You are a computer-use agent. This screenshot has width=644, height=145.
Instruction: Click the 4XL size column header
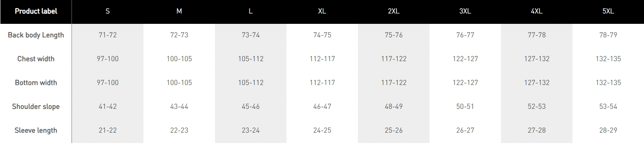click(537, 11)
